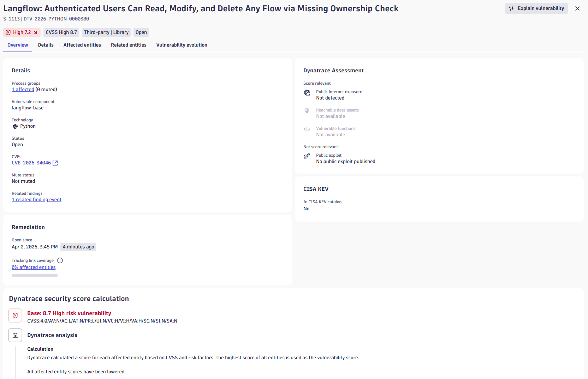Screen dimensions: 588x379
Task: Click the High 7.2 risk score badge
Action: tap(22, 32)
